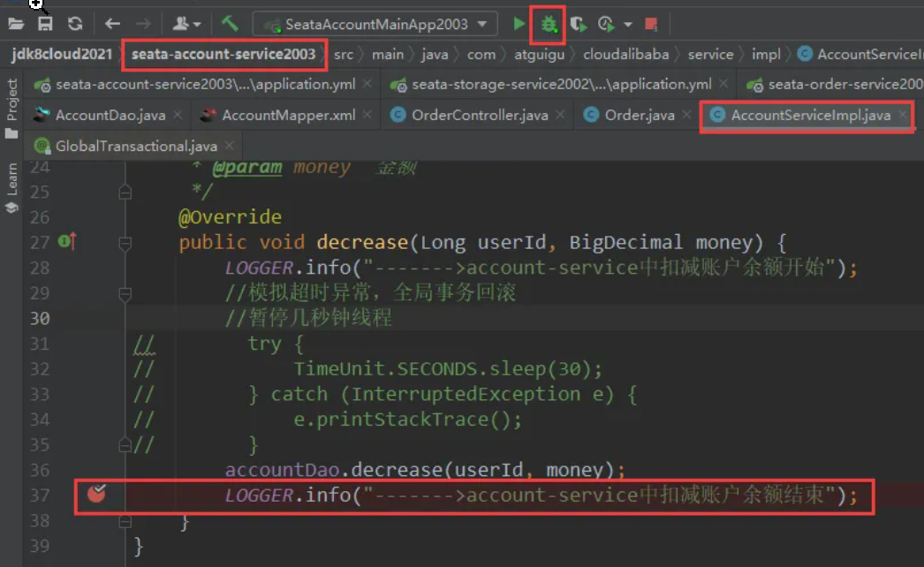Close OrderController.java tab
924x567 pixels.
(x=560, y=114)
